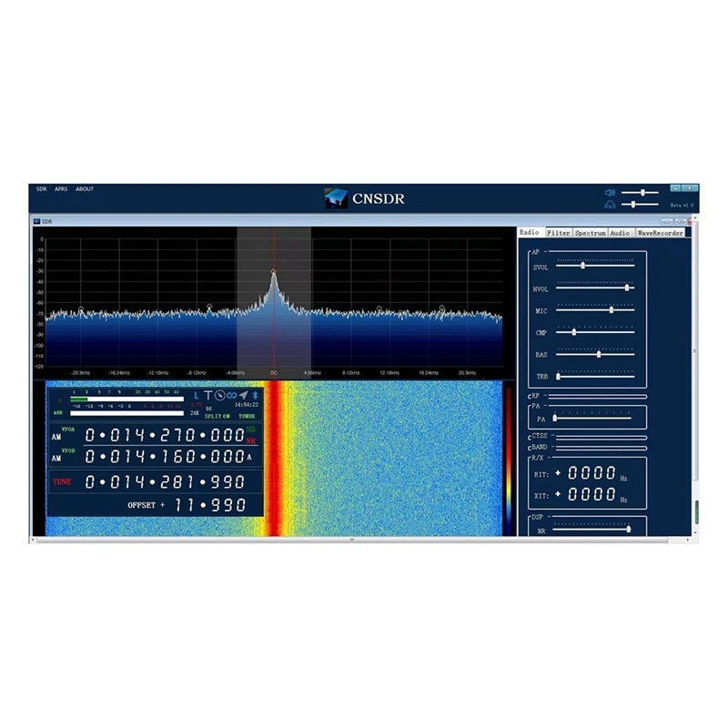
Task: Click the A button next to VFOB frequency
Action: [250, 457]
